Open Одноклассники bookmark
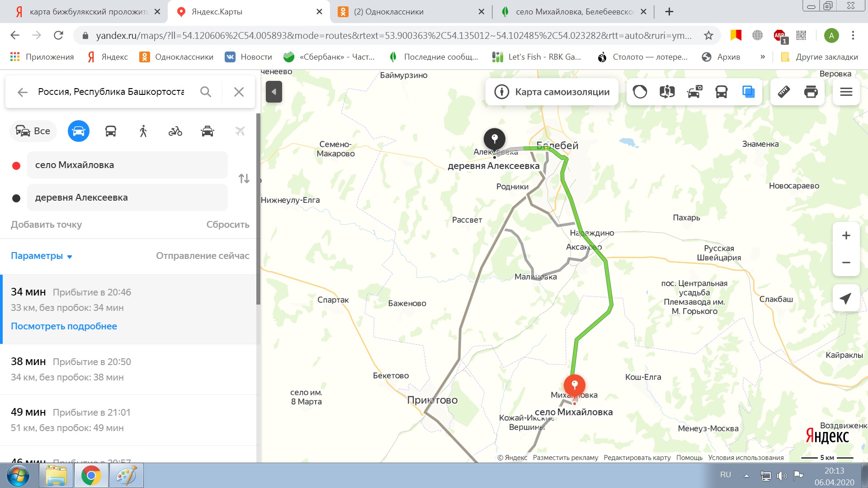 [x=176, y=57]
